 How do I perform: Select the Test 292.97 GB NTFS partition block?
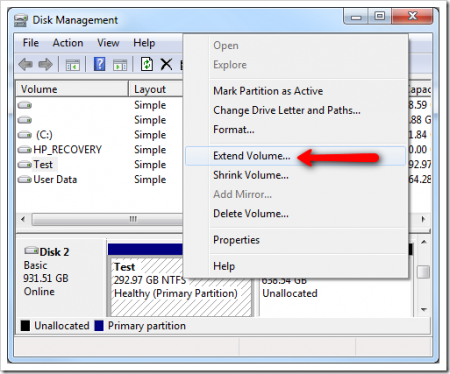tap(181, 287)
